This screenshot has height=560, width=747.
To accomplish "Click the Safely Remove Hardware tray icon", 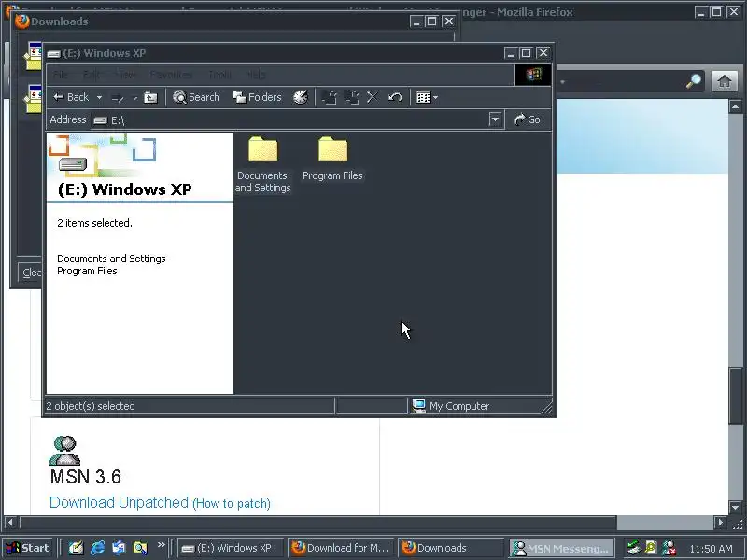I will coord(634,548).
